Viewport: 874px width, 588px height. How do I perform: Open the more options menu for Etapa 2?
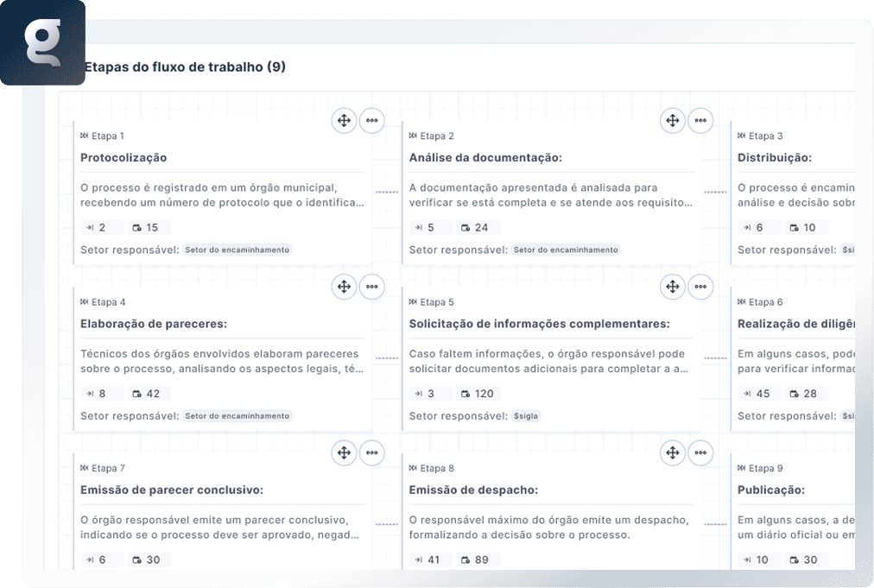[700, 120]
